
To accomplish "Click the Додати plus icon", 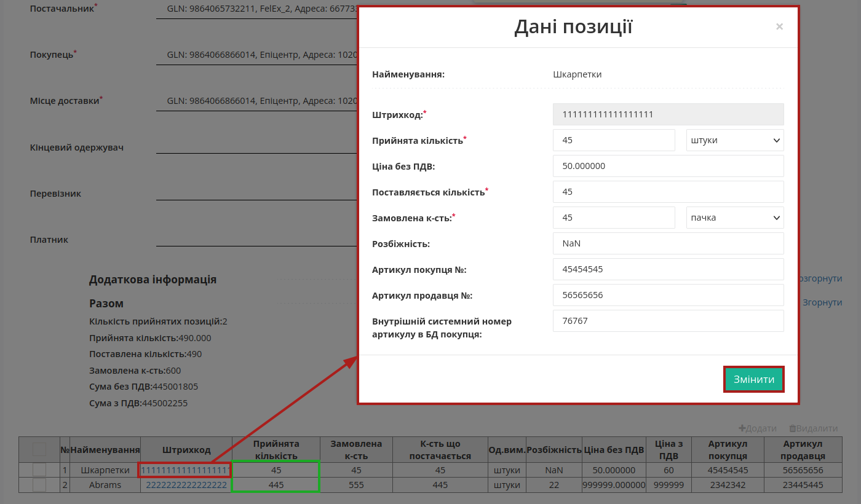I will (742, 428).
